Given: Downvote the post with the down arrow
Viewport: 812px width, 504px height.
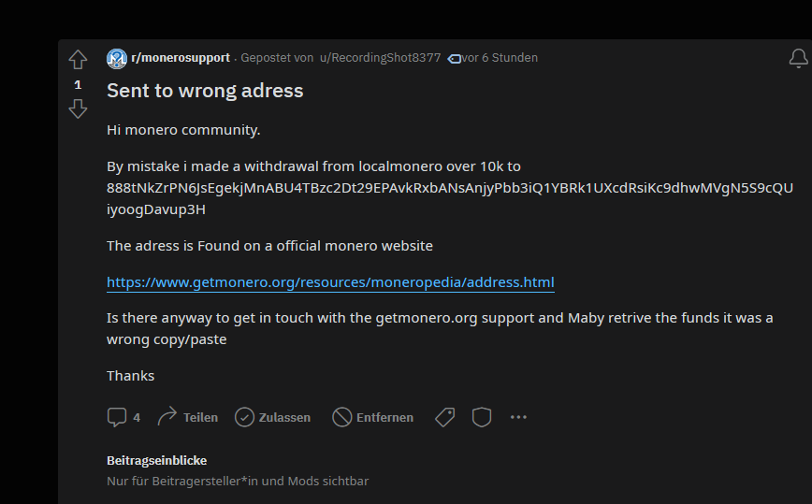Looking at the screenshot, I should [x=78, y=109].
